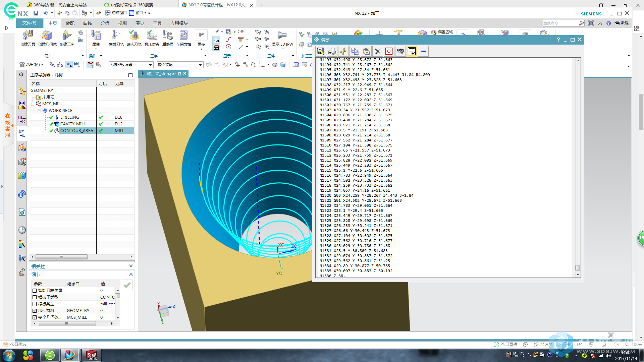Click the red crosshair icon in 信息 toolbar
The width and height of the screenshot is (644, 362).
pos(389,51)
